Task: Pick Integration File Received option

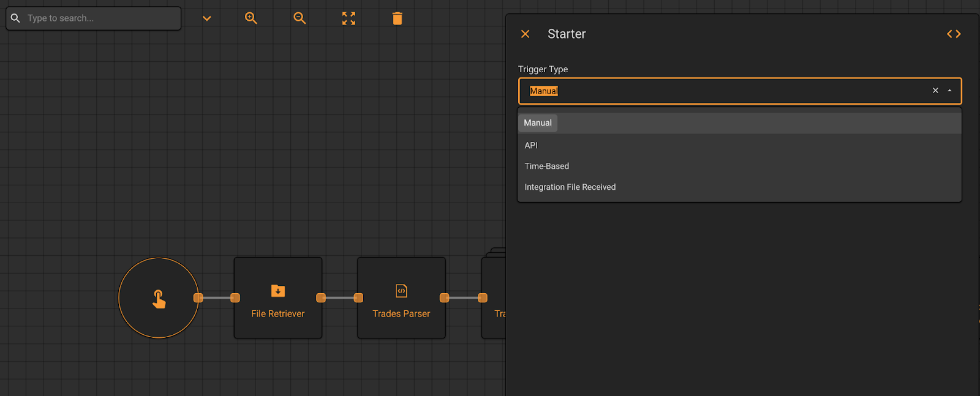Action: pos(570,187)
